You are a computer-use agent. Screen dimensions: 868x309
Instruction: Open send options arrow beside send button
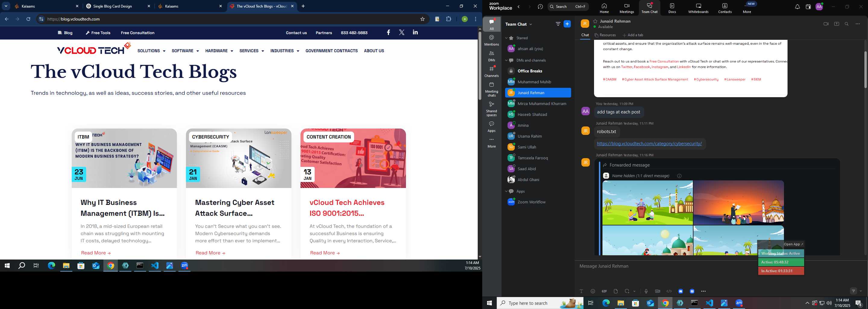861,291
